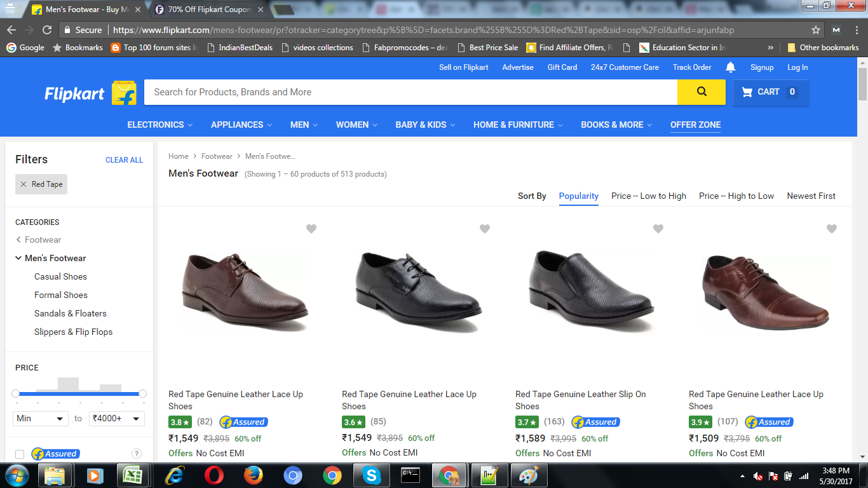Select Casual Shoes category
Viewport: 868px width, 488px height.
[x=60, y=276]
